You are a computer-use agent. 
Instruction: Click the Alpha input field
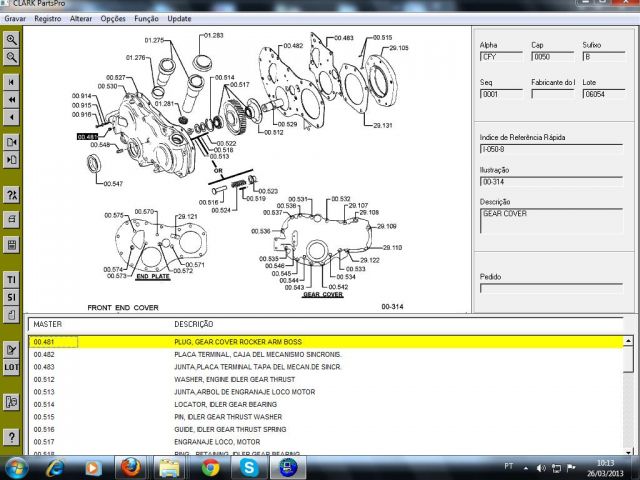tap(501, 57)
